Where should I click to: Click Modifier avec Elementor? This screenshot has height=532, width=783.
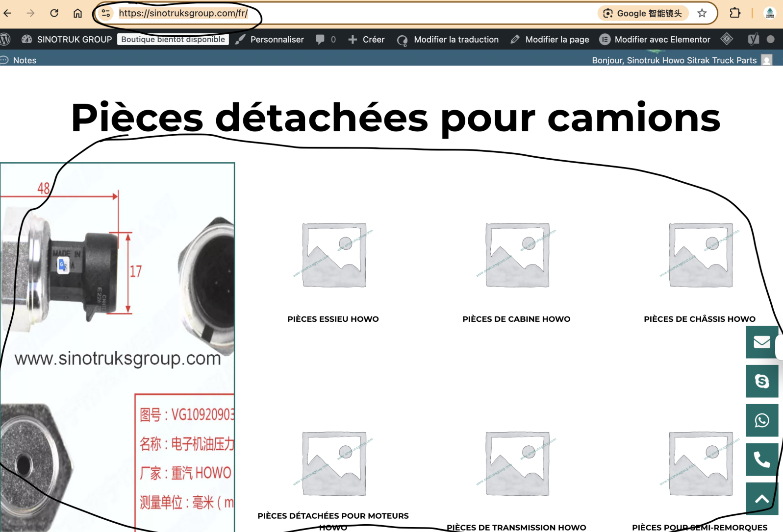tap(655, 39)
